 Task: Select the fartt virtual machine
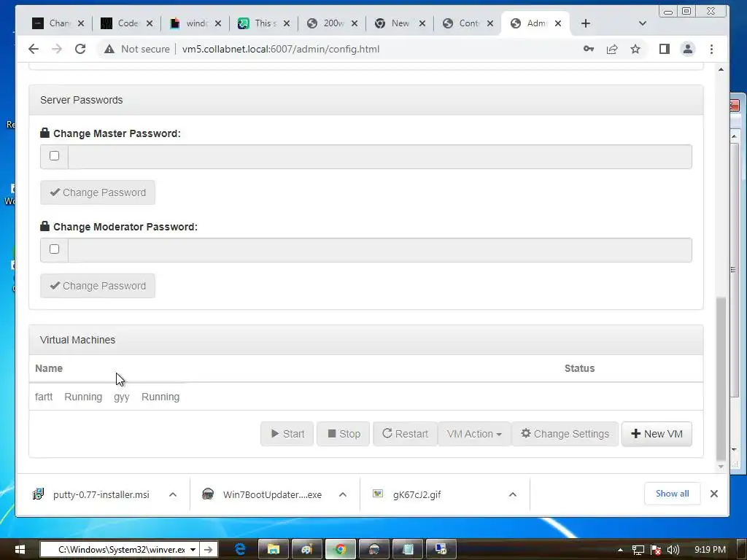click(44, 397)
